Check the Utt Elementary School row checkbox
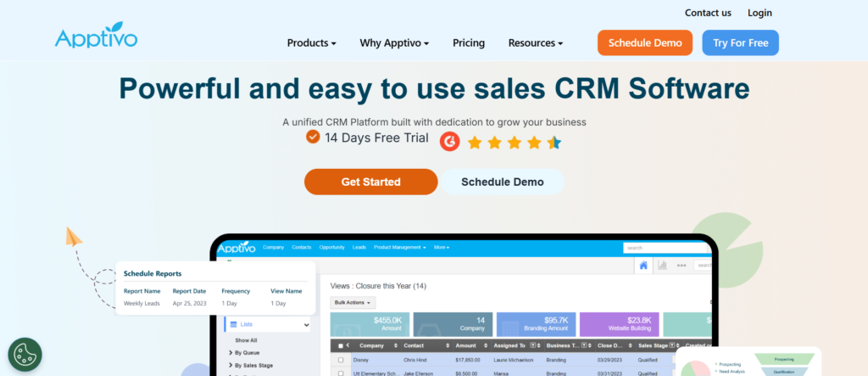 (x=341, y=373)
